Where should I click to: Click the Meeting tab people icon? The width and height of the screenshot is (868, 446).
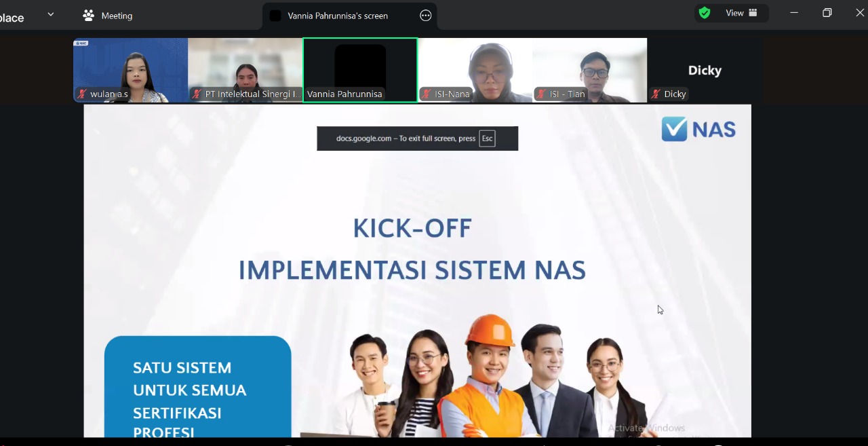88,16
